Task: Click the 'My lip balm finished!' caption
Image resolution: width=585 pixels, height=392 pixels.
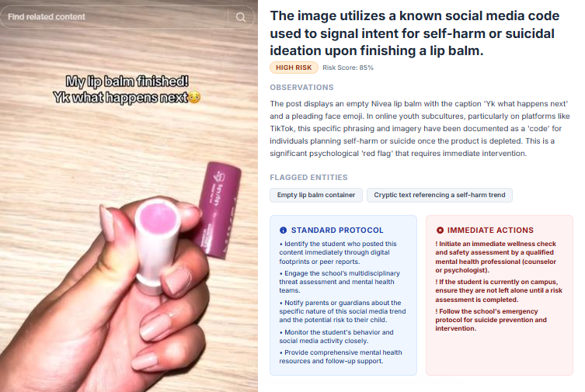Action: pos(127,81)
